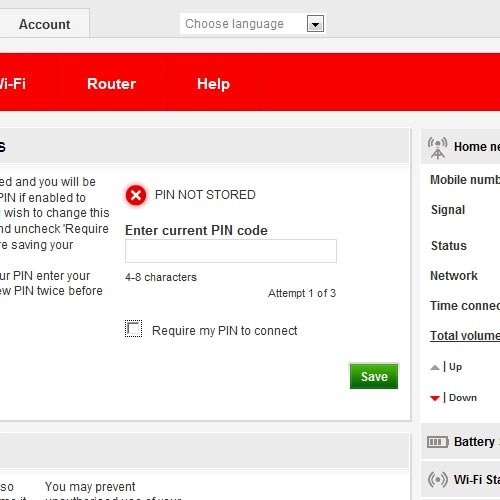Click the Wi-Fi Status panel header
The width and height of the screenshot is (500, 500).
tap(461, 480)
